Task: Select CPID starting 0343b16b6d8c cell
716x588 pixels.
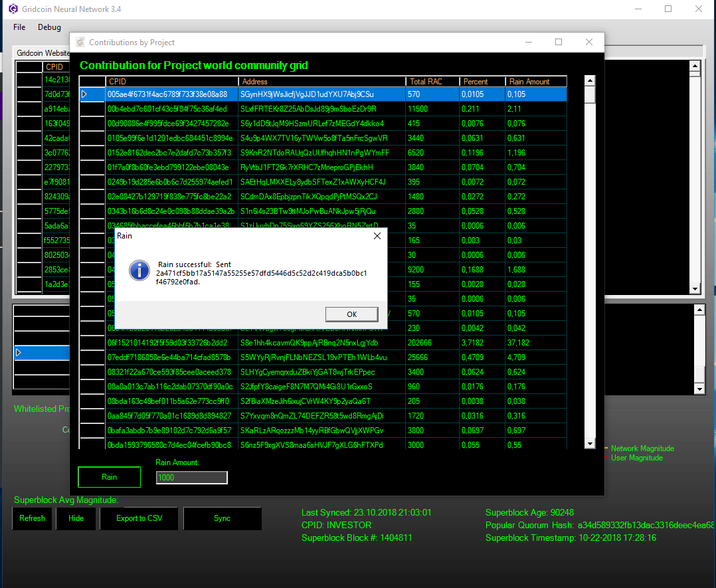Action: coord(171,211)
